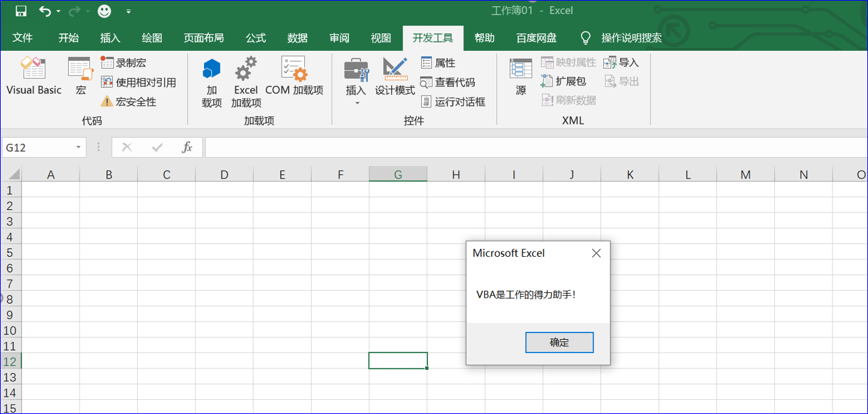Select the 开发工具 tab
The image size is (868, 414).
click(433, 38)
